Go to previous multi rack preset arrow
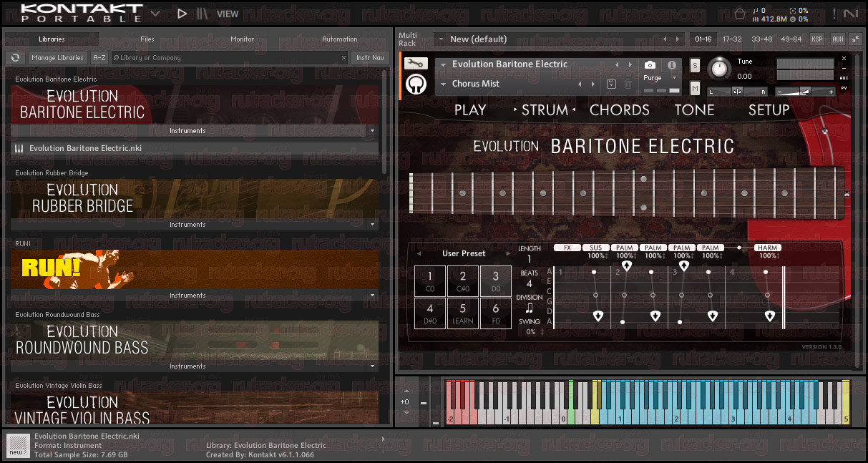This screenshot has height=463, width=868. [x=665, y=39]
